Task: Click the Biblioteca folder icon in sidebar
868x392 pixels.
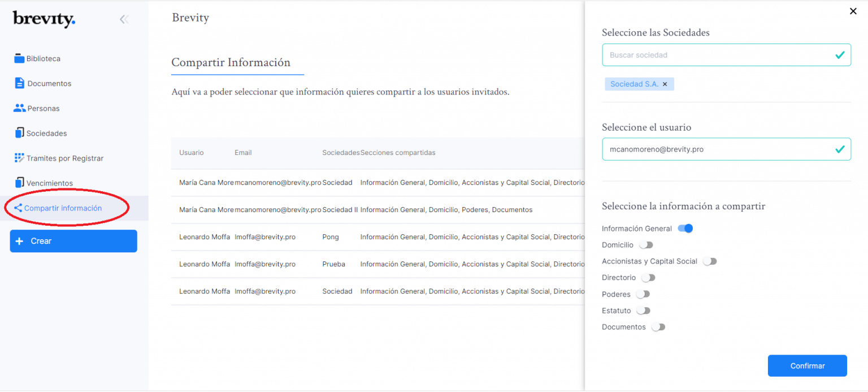Action: pos(19,58)
